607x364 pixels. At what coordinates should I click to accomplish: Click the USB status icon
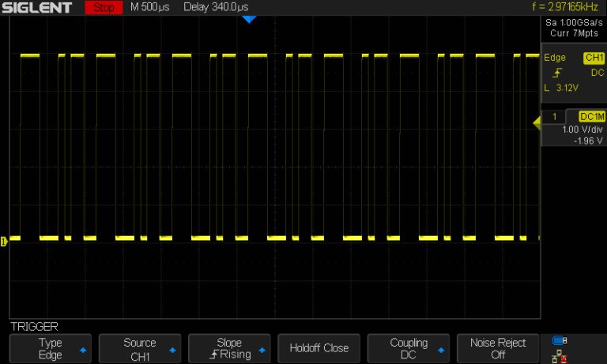coord(560,340)
